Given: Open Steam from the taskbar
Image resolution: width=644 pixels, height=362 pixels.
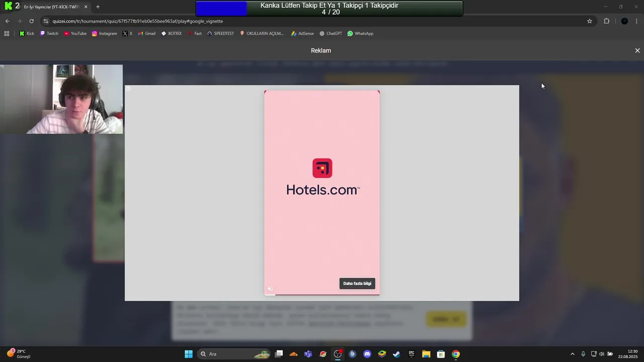Looking at the screenshot, I should 396,354.
